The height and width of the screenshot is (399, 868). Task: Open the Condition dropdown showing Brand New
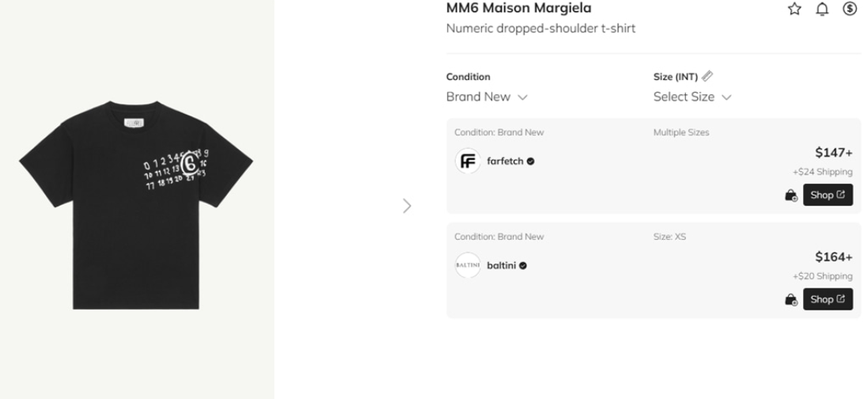tap(487, 97)
